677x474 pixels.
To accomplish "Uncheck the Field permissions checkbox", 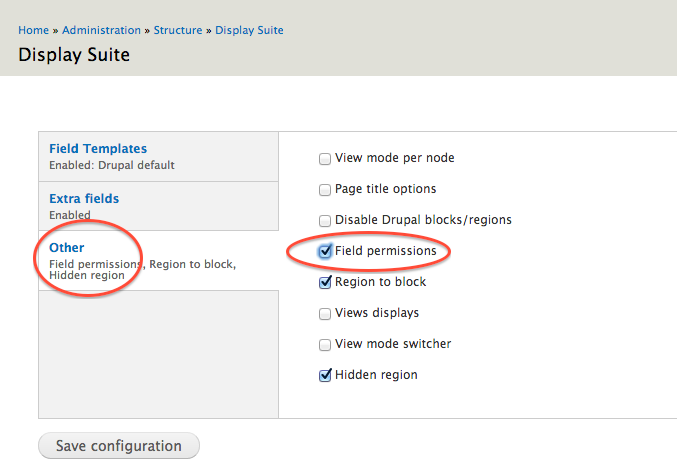I will click(325, 251).
